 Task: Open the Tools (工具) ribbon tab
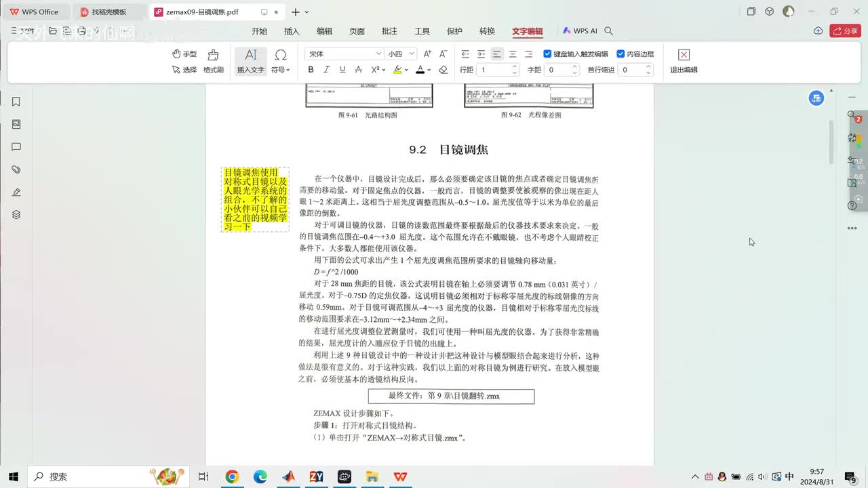click(422, 31)
